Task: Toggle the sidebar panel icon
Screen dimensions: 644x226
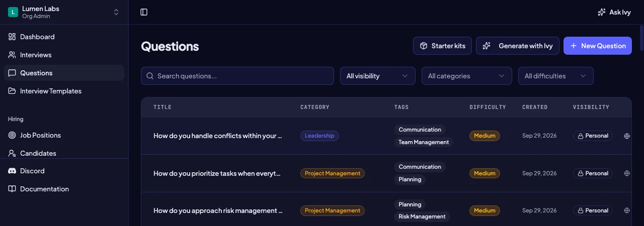Action: (x=144, y=12)
